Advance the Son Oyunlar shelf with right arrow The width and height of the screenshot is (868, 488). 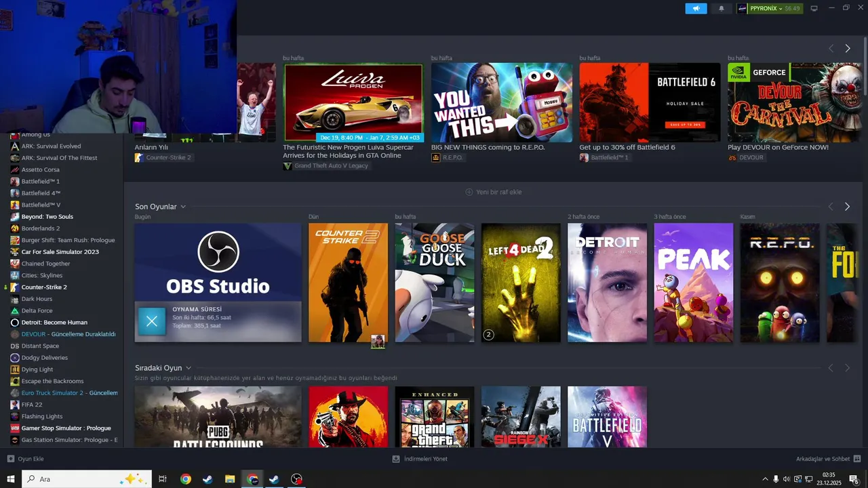848,207
